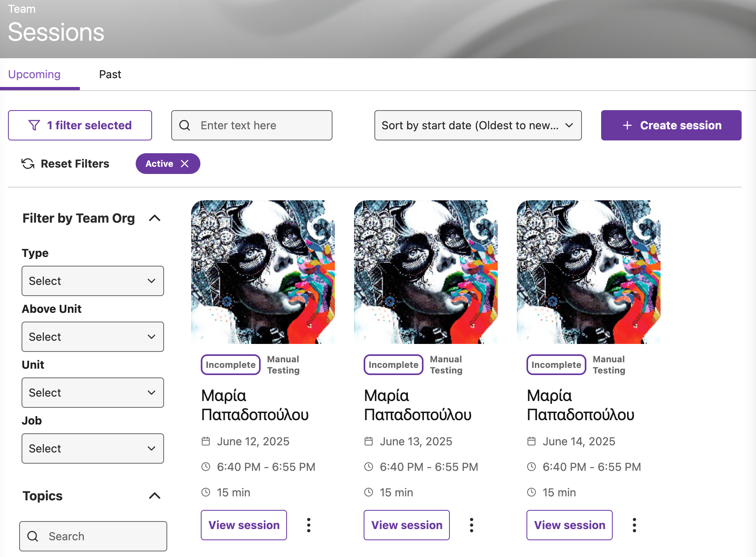Image resolution: width=756 pixels, height=557 pixels.
Task: Click the clock icon beside the June 13 session time
Action: coord(369,467)
